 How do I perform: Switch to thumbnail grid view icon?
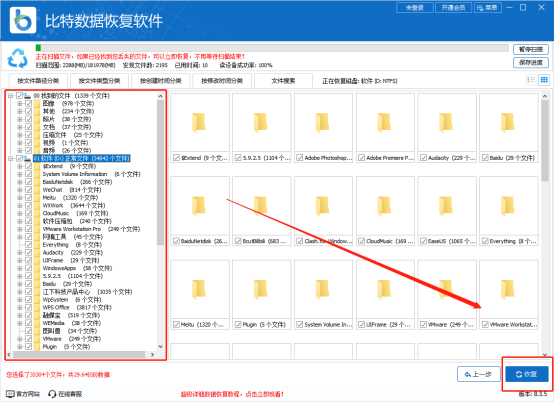click(x=544, y=80)
